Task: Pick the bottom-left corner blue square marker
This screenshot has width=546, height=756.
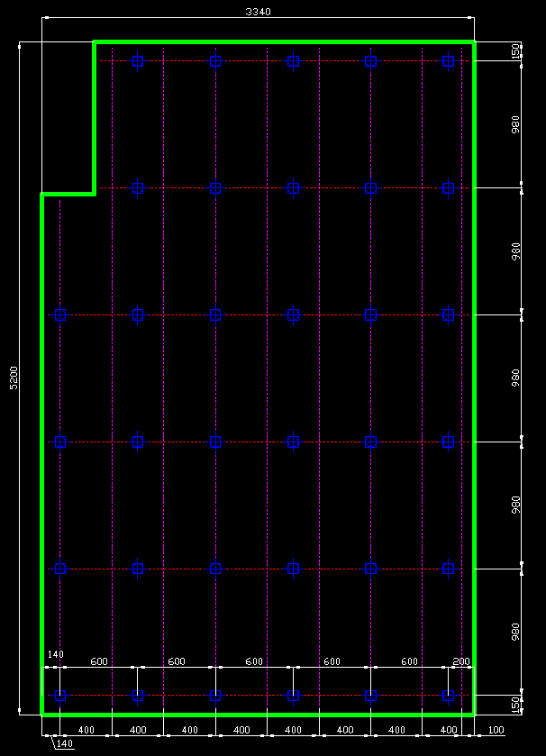Action: (x=60, y=695)
